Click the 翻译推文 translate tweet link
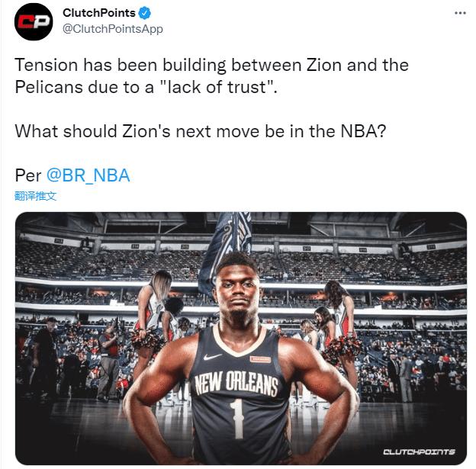 (35, 196)
